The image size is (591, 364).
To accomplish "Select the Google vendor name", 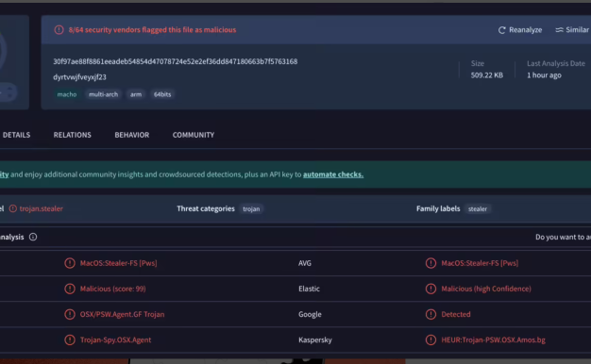I will coord(310,314).
